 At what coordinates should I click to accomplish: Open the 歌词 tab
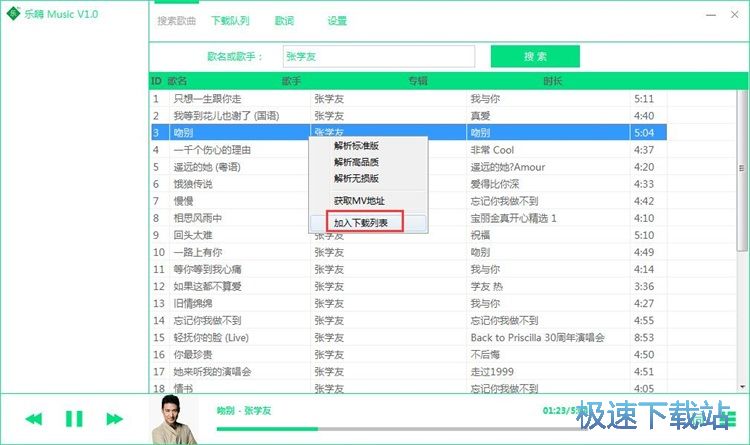[x=284, y=21]
